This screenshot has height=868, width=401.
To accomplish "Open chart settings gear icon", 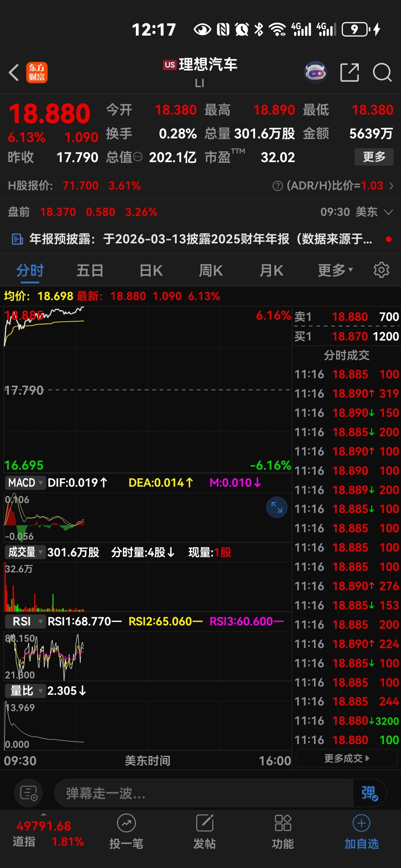I will click(381, 270).
